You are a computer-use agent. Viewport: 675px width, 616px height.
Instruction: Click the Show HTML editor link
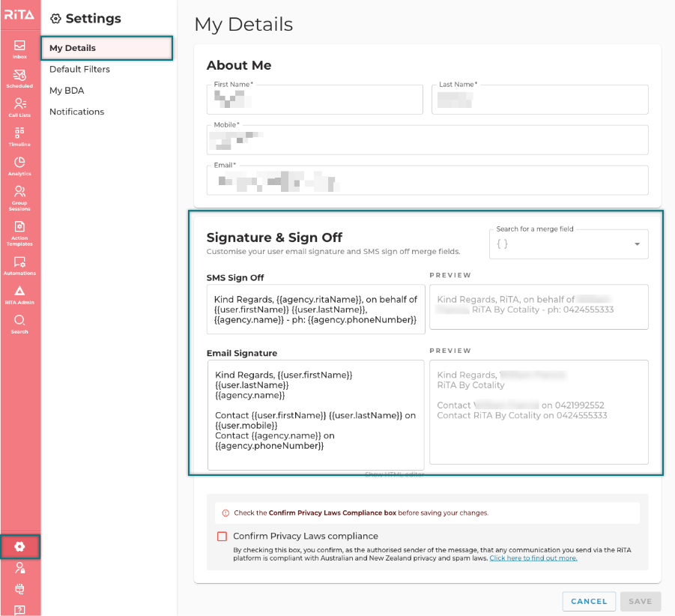pyautogui.click(x=394, y=474)
